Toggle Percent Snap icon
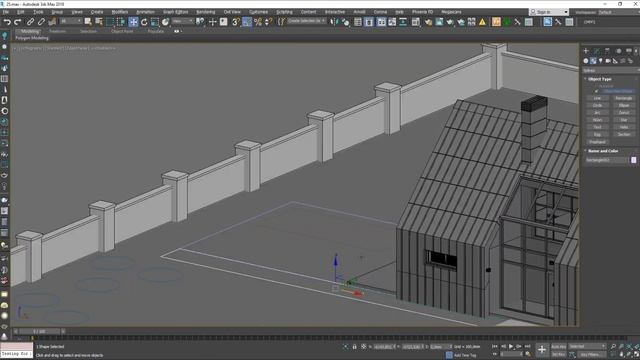The width and height of the screenshot is (640, 360). (258, 22)
